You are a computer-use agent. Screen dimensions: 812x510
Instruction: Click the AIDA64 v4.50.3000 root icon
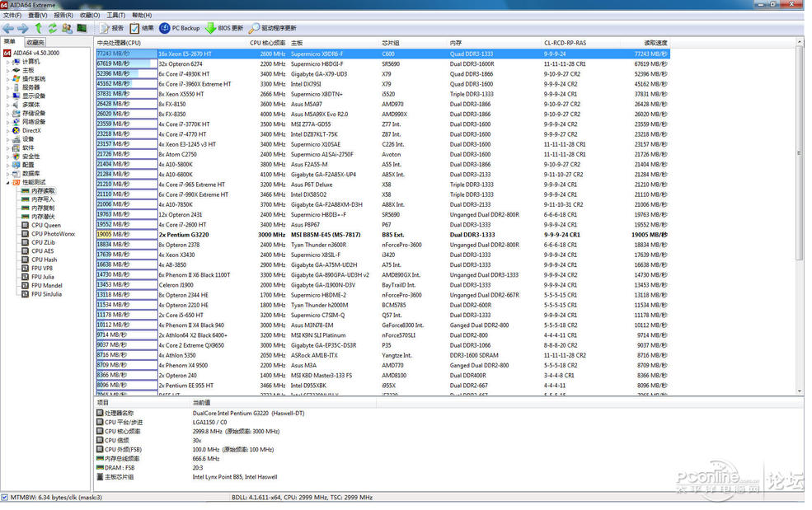tap(7, 53)
